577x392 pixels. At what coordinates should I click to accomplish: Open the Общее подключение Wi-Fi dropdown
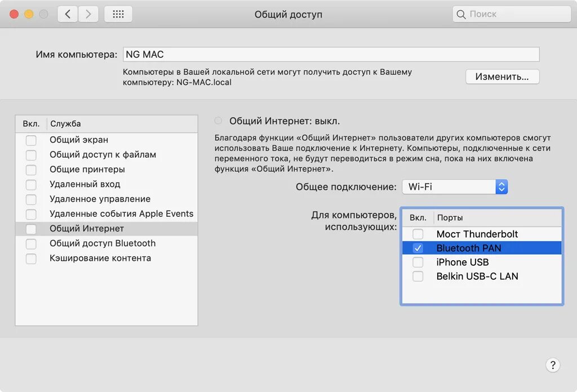tap(449, 187)
